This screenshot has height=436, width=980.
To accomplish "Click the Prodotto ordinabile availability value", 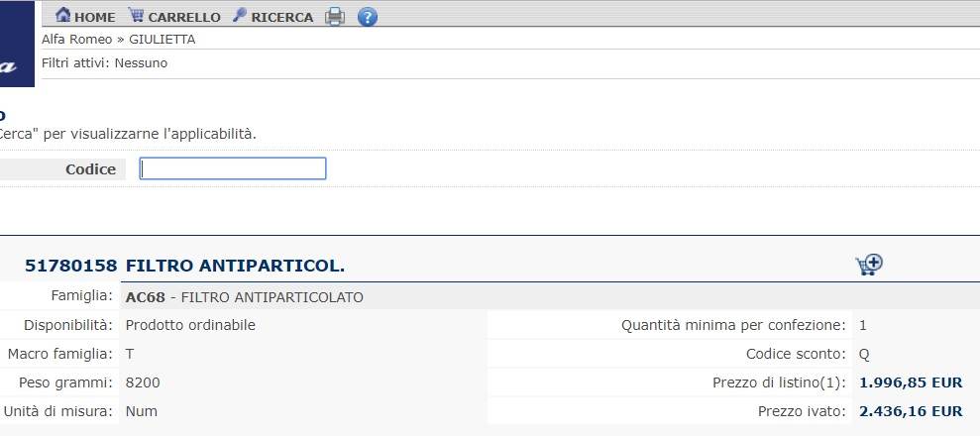I will click(190, 325).
